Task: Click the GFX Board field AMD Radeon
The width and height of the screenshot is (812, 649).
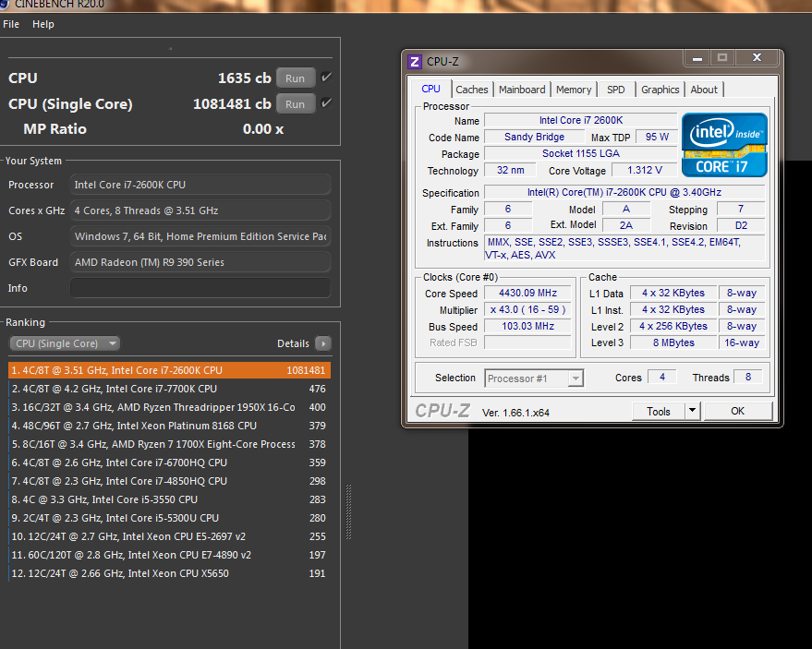Action: (x=200, y=262)
